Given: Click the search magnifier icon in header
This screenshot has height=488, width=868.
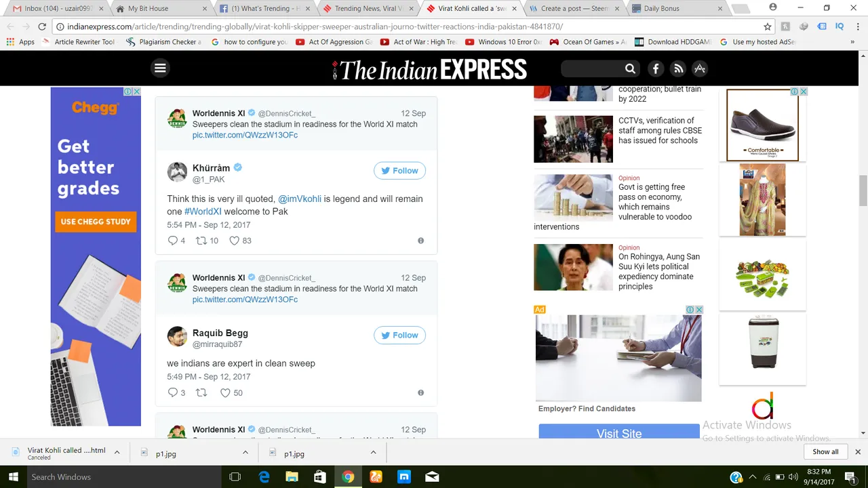Looking at the screenshot, I should (630, 68).
